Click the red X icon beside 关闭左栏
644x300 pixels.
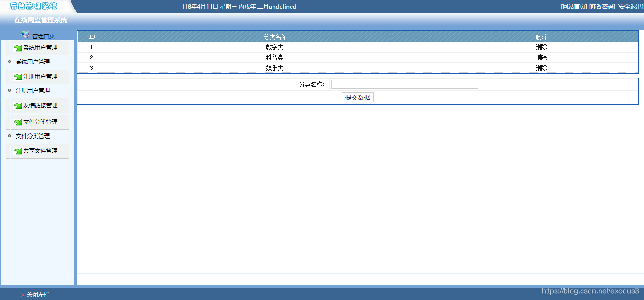pos(22,295)
